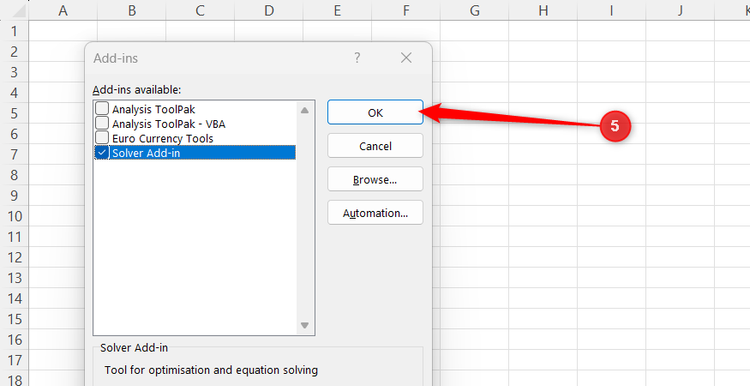Select column F header
This screenshot has height=386, width=750.
click(406, 10)
